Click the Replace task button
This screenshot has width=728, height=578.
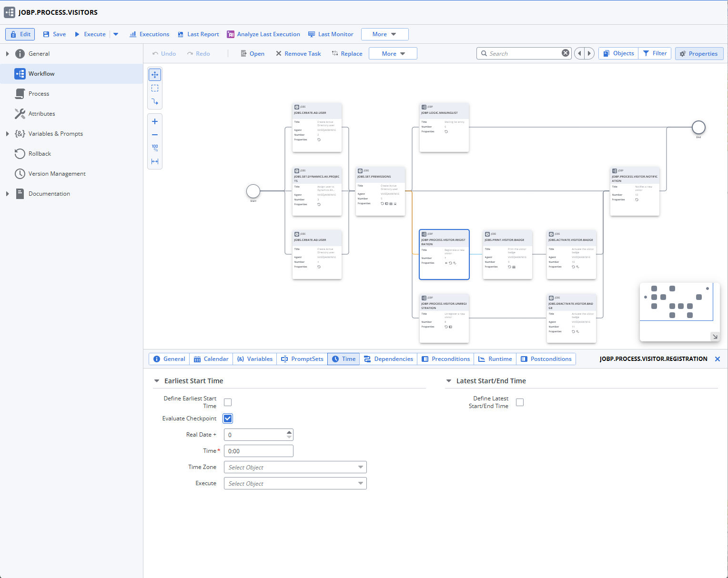point(347,53)
